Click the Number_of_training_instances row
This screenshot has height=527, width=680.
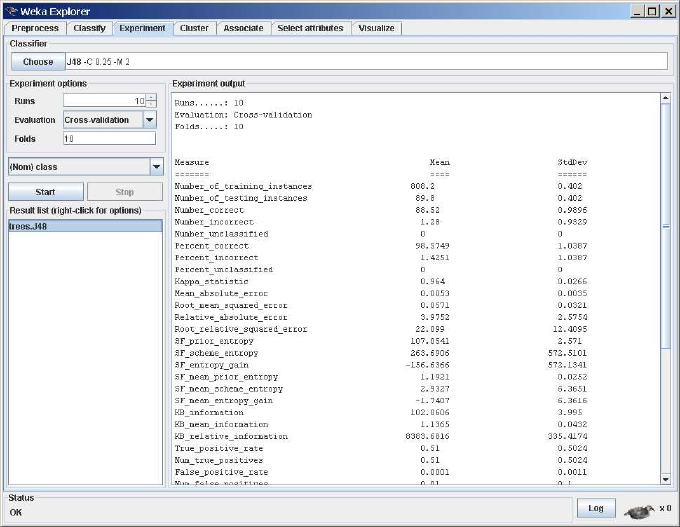381,187
